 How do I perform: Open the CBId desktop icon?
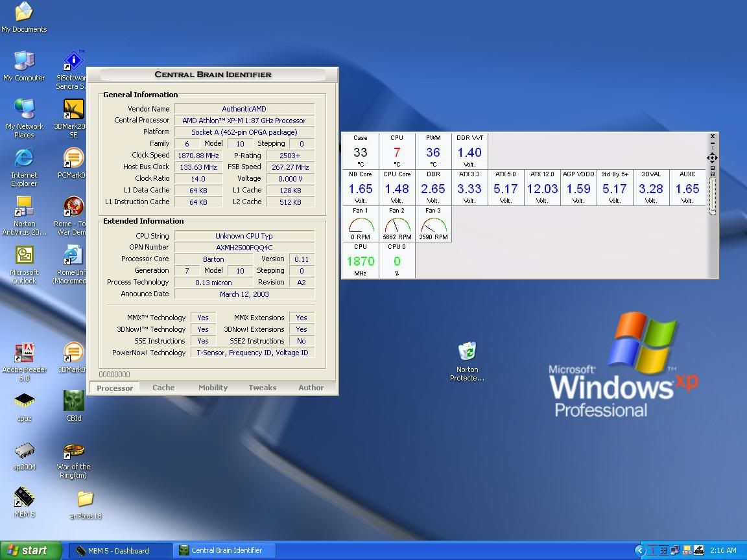[73, 402]
